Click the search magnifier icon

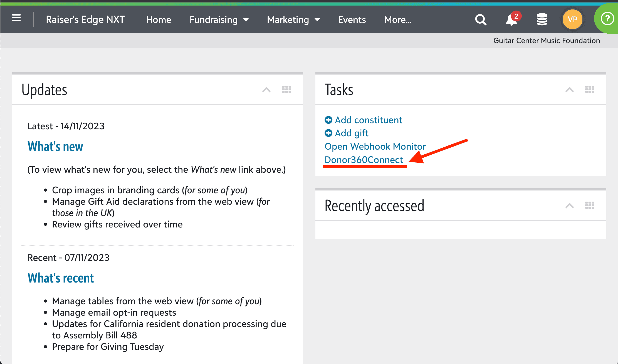pyautogui.click(x=481, y=19)
